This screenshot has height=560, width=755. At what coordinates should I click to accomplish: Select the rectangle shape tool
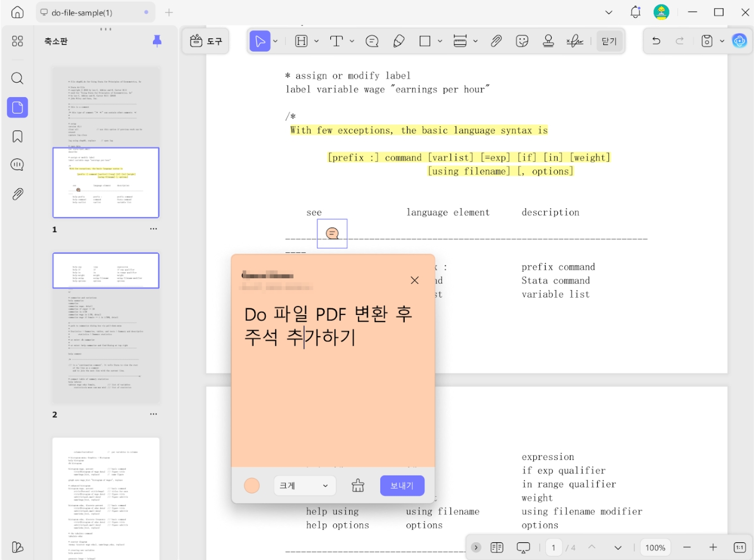pyautogui.click(x=425, y=41)
